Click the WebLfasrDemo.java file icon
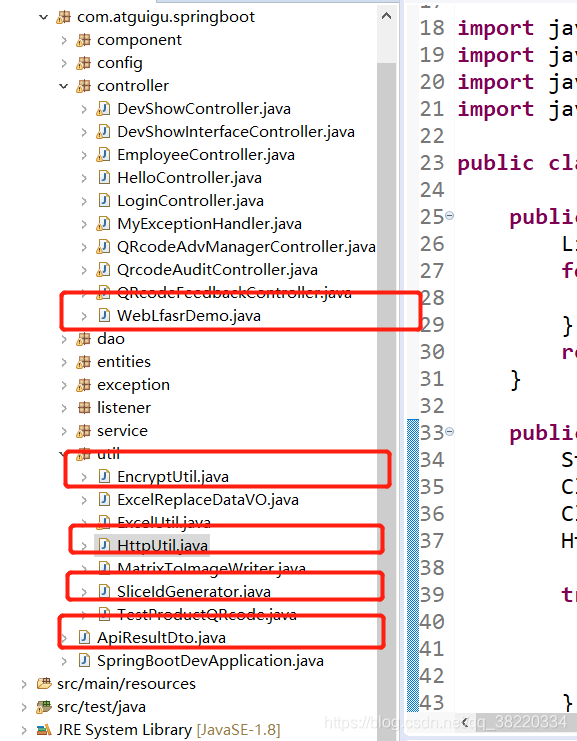 pos(104,316)
